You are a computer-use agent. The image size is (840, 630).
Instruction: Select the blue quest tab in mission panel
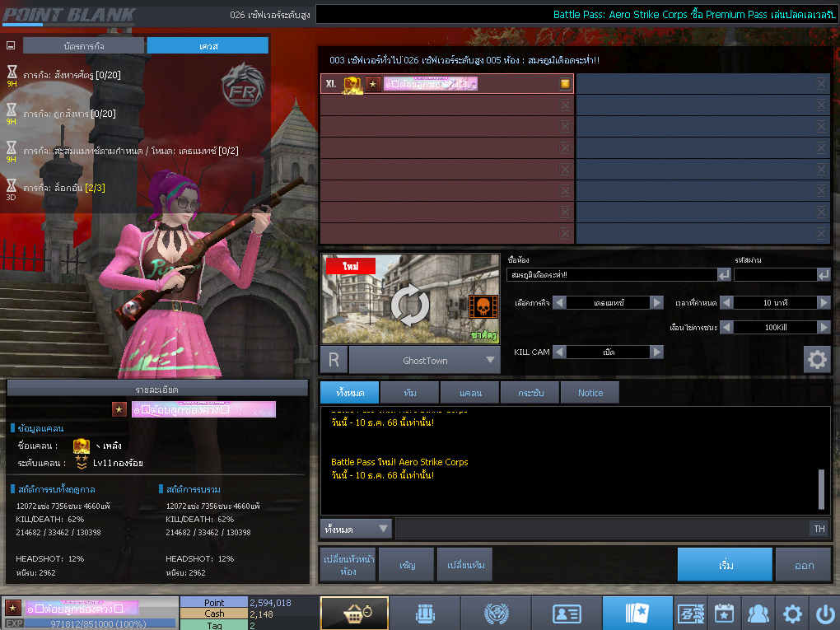[208, 46]
